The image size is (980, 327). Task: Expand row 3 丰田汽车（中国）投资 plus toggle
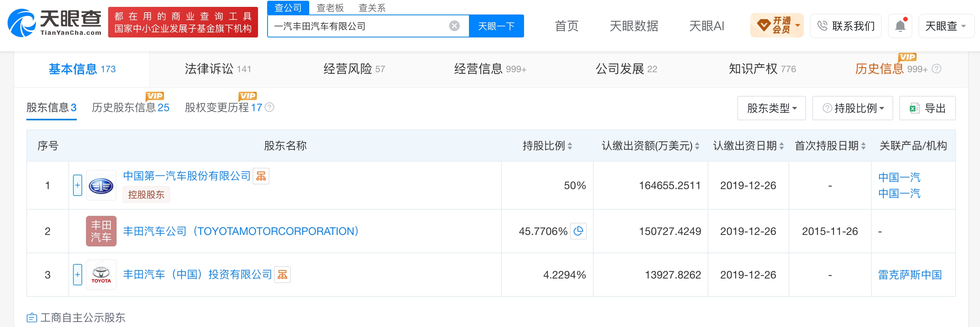pos(78,275)
